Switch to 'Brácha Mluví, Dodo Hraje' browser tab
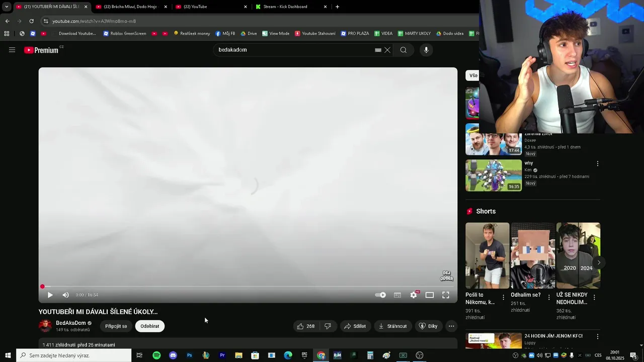 130,7
